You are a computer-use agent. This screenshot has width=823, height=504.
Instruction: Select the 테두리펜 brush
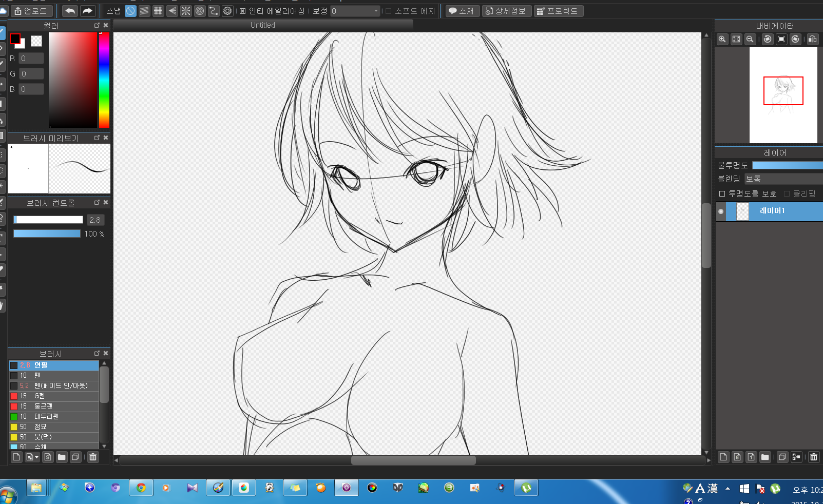54,417
